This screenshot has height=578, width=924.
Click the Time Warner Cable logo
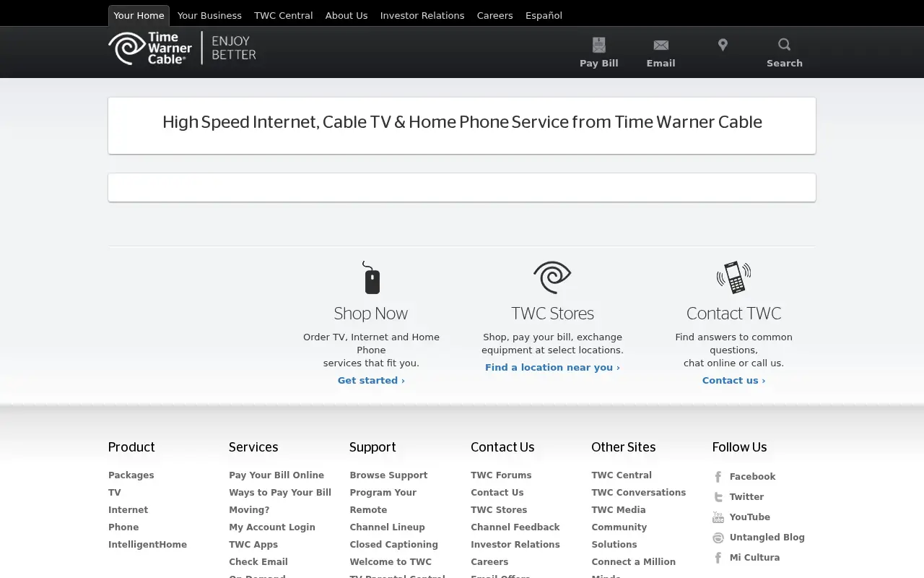150,48
